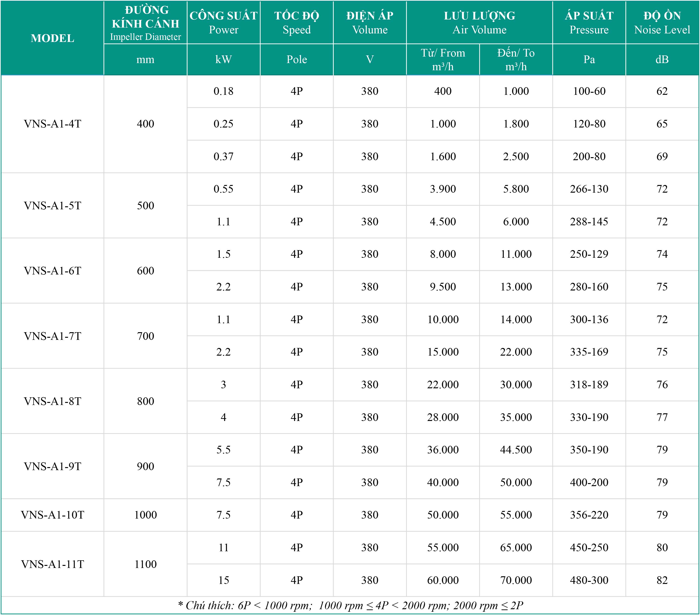Select the VNS-A1-4T model cell

(x=52, y=124)
